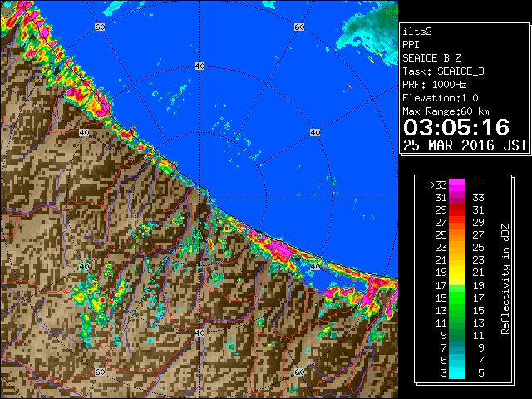
Task: Click the '---' legend upper-bound label
Action: tap(475, 185)
